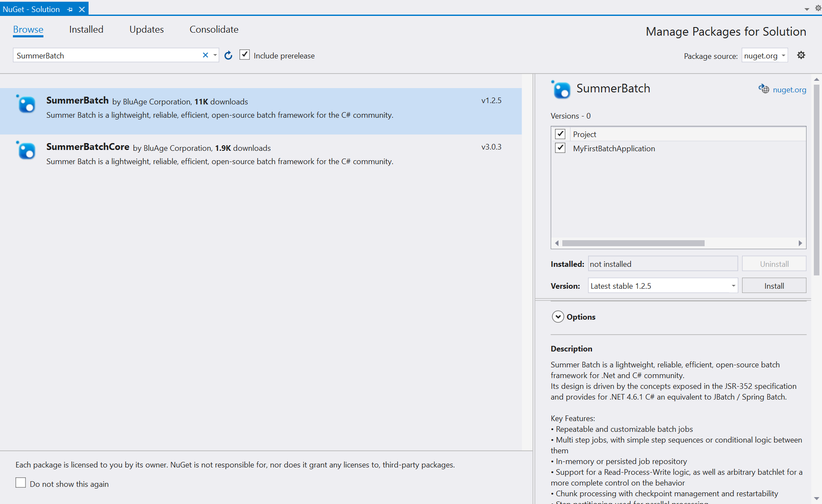Check Do not show this again

click(21, 483)
